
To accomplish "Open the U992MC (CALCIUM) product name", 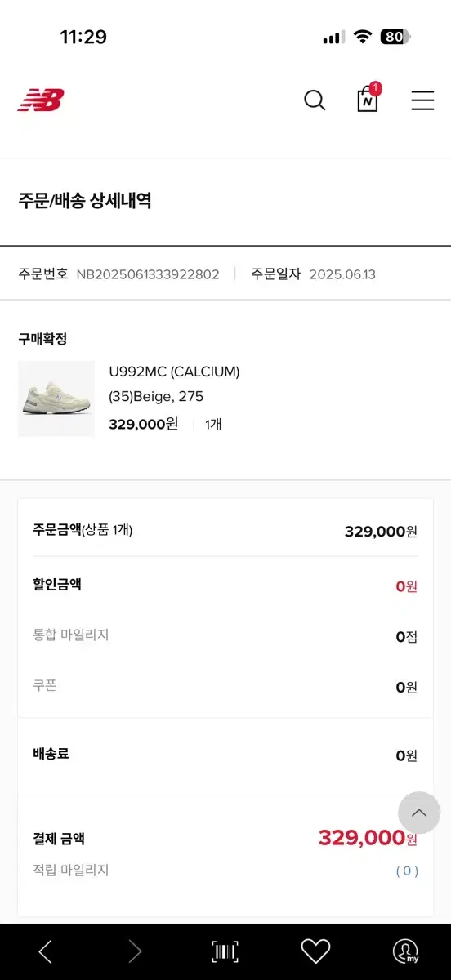I will 174,372.
